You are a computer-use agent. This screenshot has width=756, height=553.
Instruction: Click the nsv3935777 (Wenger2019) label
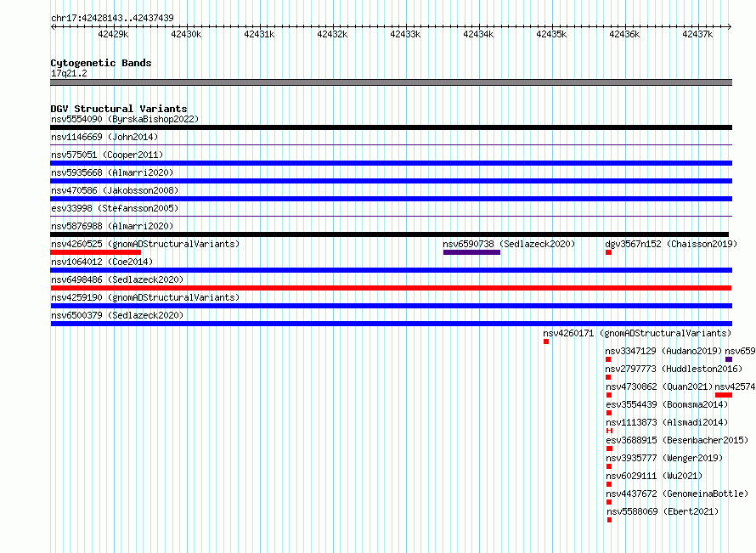click(664, 458)
